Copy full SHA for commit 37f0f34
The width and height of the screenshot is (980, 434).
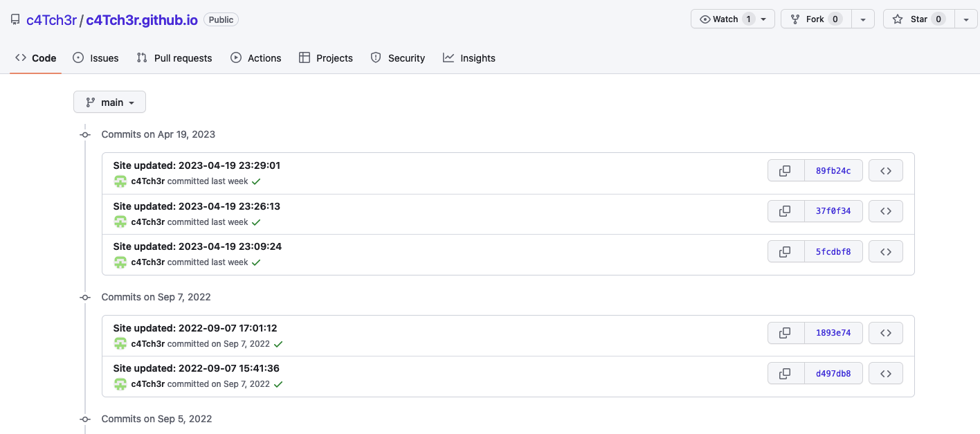[786, 211]
